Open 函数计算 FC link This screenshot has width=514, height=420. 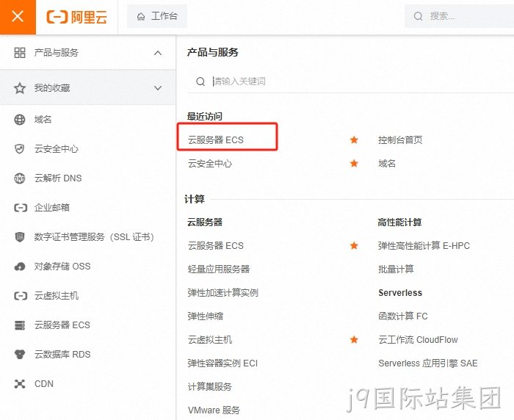(403, 316)
